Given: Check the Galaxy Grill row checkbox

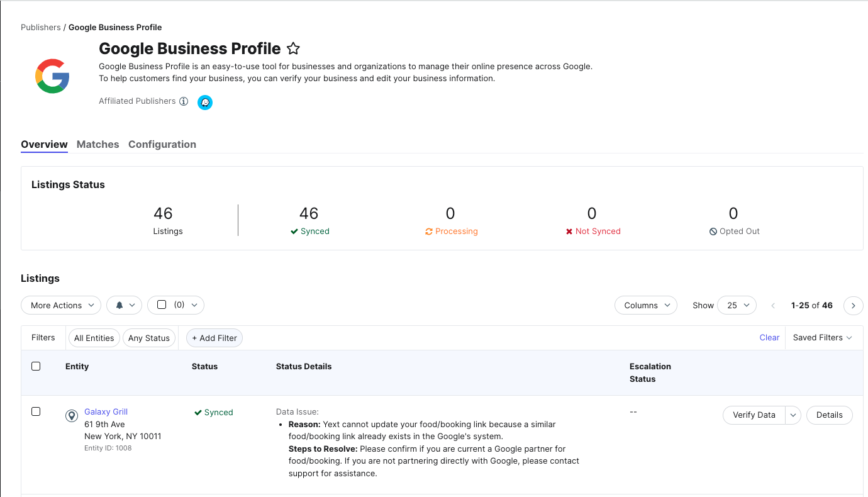Looking at the screenshot, I should point(36,411).
